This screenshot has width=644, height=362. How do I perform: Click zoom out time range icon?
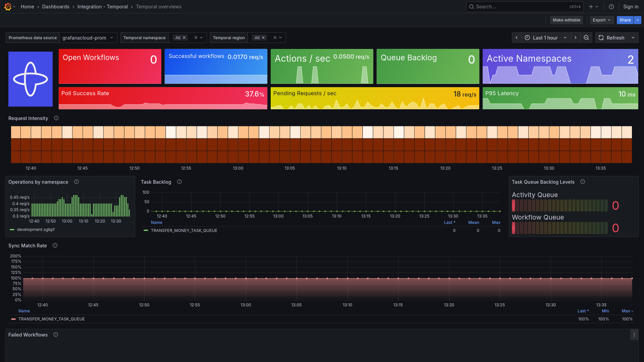pos(586,38)
